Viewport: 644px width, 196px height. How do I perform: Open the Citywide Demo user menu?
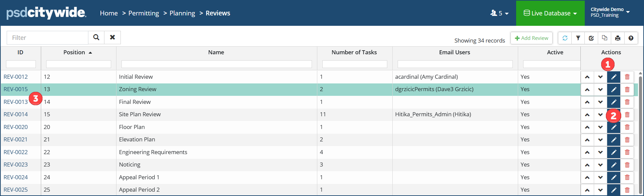[x=610, y=12]
